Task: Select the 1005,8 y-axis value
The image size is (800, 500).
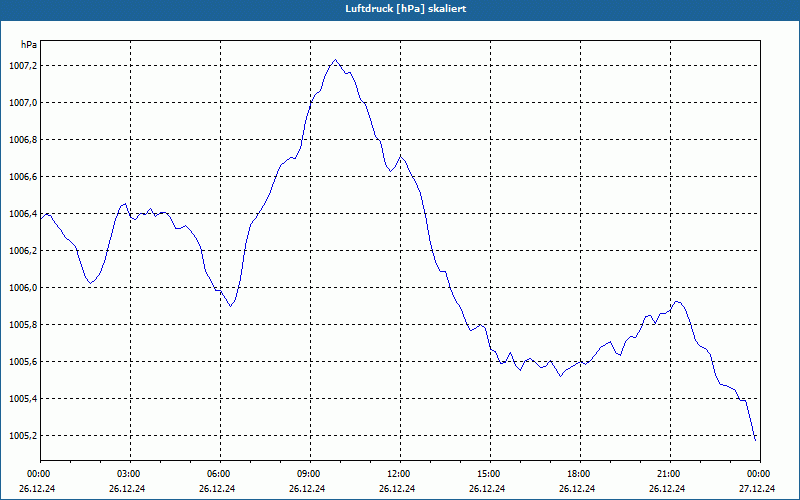Action: coord(23,324)
